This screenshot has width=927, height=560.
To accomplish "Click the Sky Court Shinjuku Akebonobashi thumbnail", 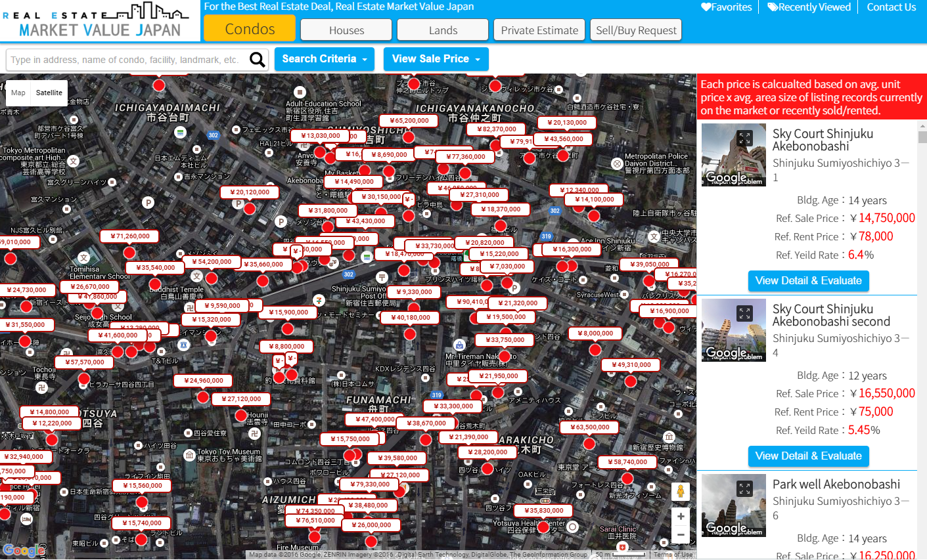I will (x=734, y=155).
